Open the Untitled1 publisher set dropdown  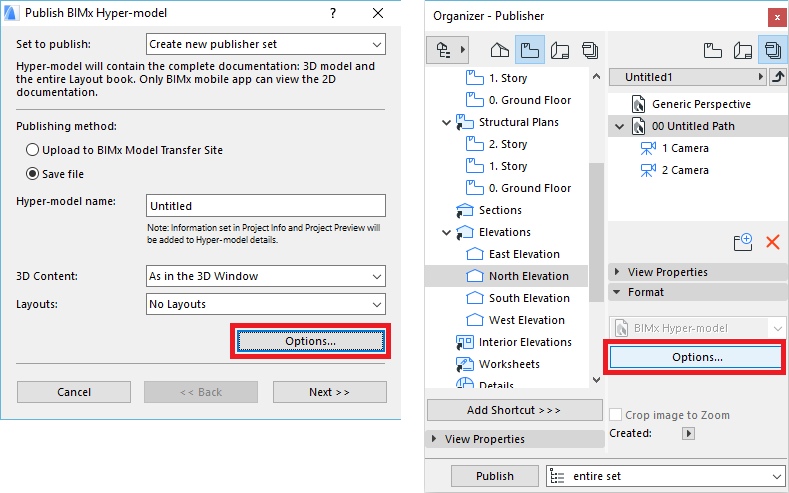click(x=687, y=77)
